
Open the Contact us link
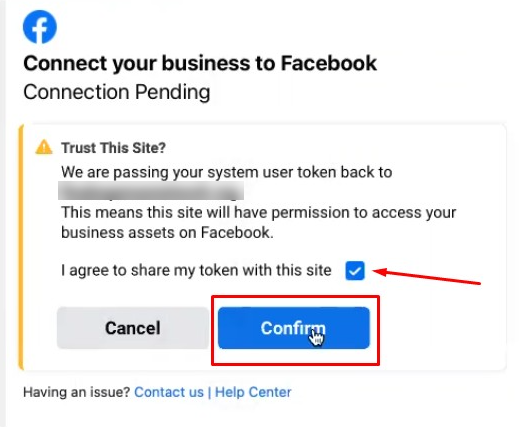(169, 392)
